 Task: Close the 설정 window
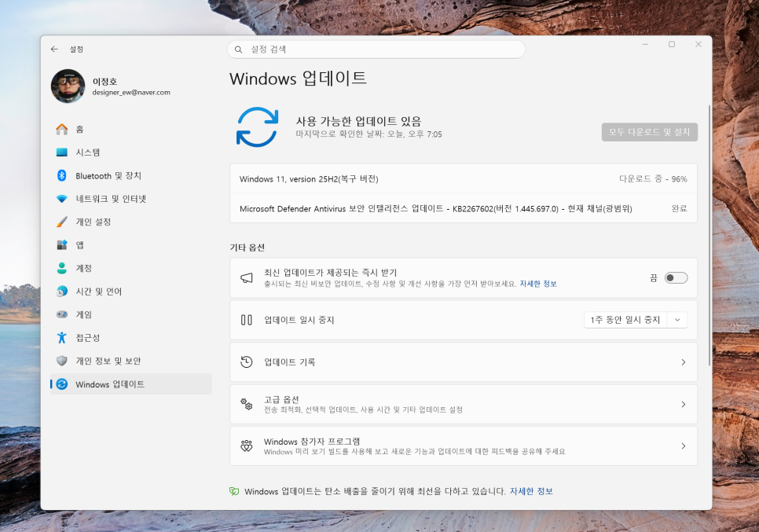click(698, 45)
